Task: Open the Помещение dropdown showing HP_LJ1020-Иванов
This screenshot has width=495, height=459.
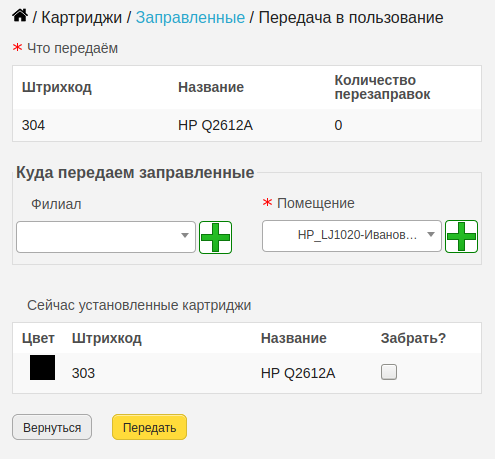Action: (352, 236)
